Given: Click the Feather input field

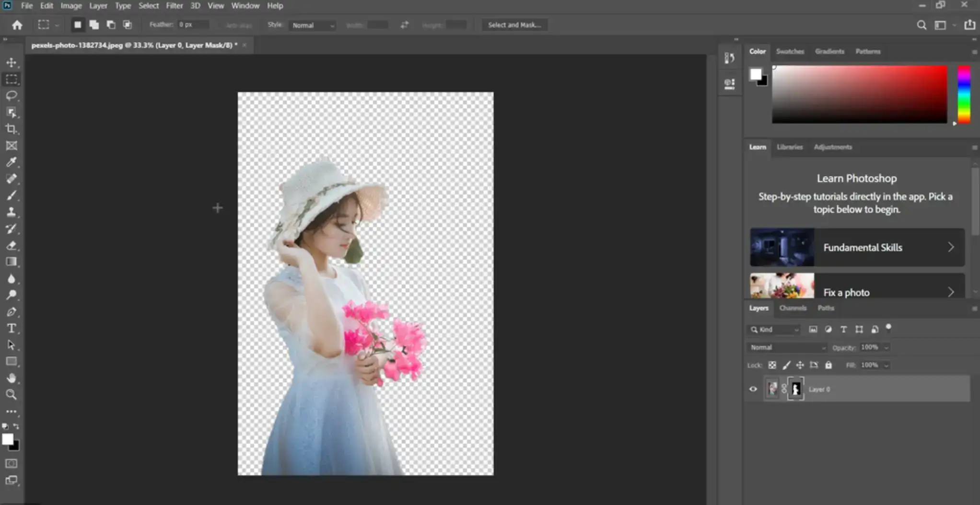Looking at the screenshot, I should pyautogui.click(x=193, y=24).
